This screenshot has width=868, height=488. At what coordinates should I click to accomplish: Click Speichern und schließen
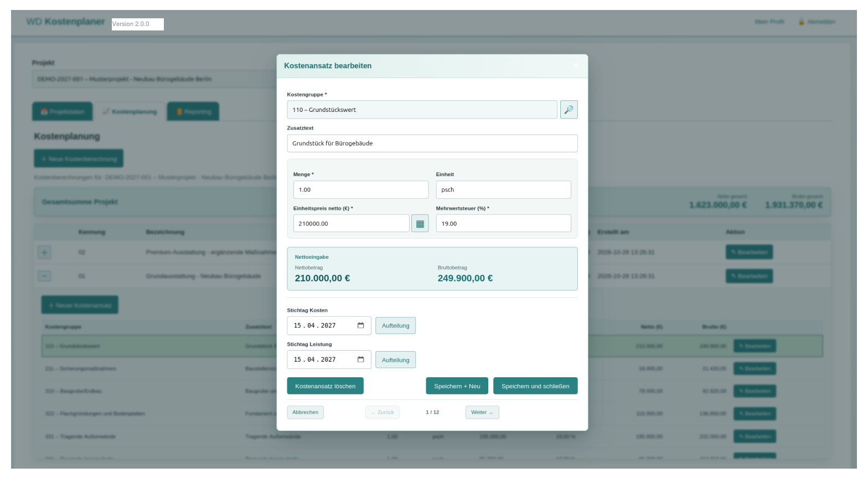click(x=535, y=386)
